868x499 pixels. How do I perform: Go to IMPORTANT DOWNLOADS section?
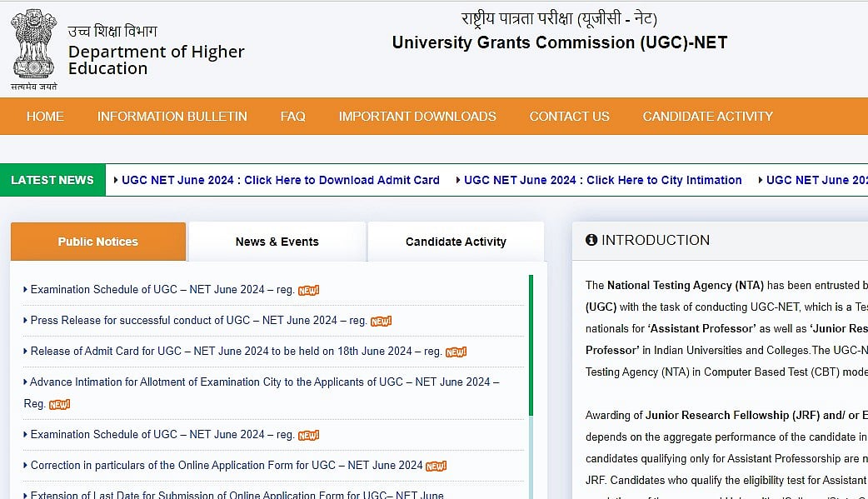click(417, 117)
